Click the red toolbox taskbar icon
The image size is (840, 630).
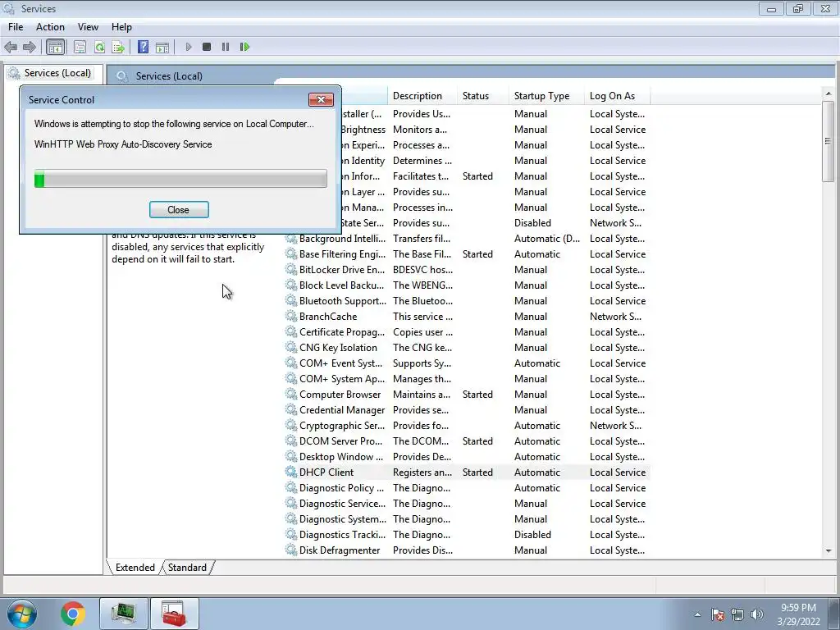[x=174, y=614]
